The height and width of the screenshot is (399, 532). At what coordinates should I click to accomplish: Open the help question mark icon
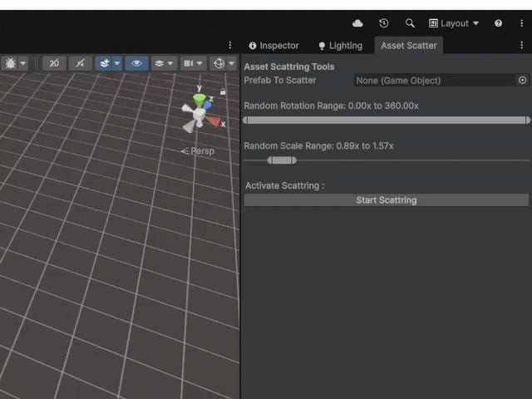[498, 23]
